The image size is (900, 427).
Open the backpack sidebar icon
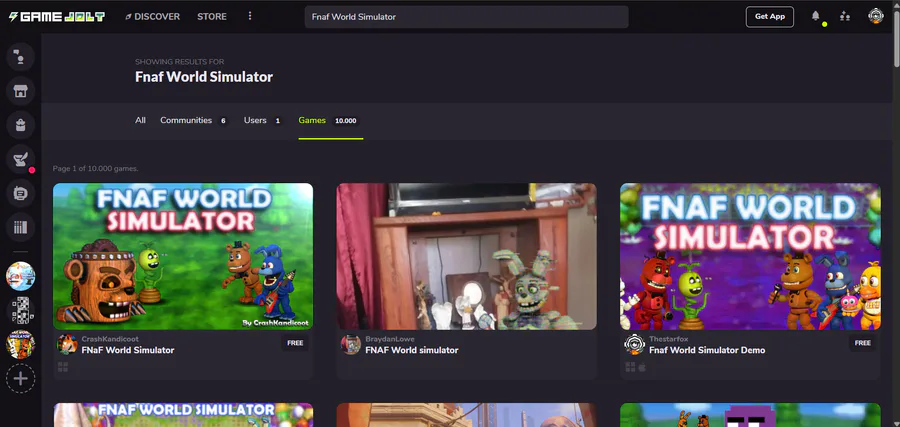click(21, 125)
